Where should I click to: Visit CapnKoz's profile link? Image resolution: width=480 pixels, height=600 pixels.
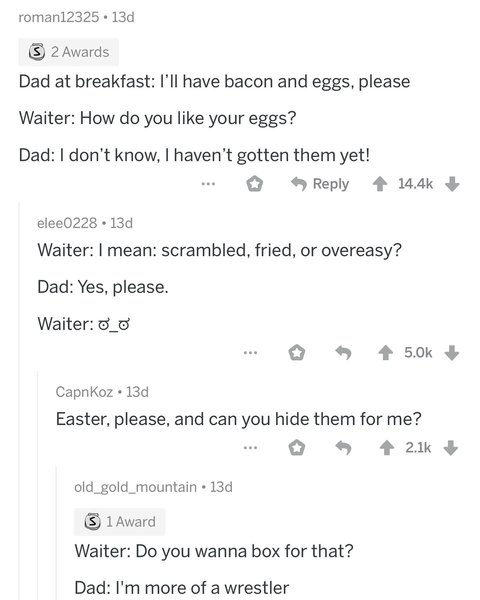coord(84,392)
